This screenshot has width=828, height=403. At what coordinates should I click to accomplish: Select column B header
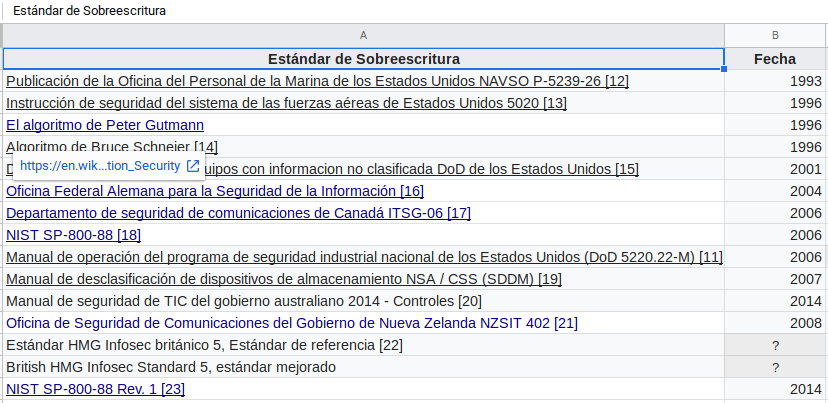coord(775,35)
